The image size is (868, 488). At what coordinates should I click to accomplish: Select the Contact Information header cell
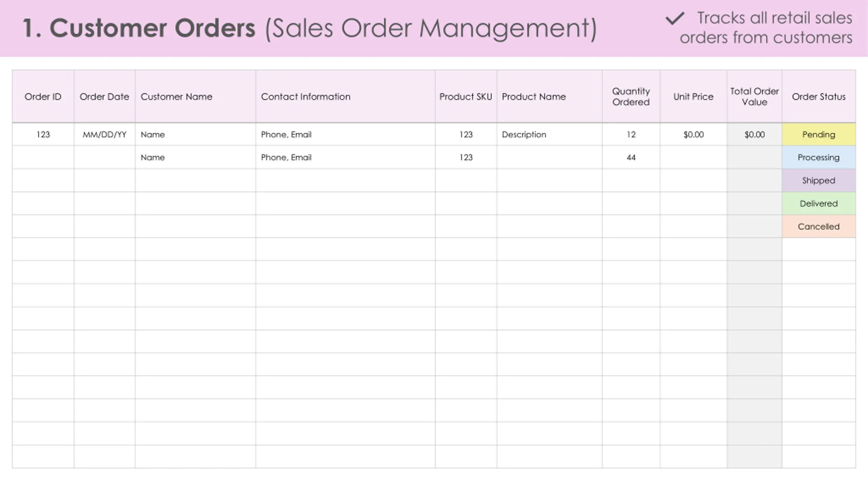pos(346,97)
